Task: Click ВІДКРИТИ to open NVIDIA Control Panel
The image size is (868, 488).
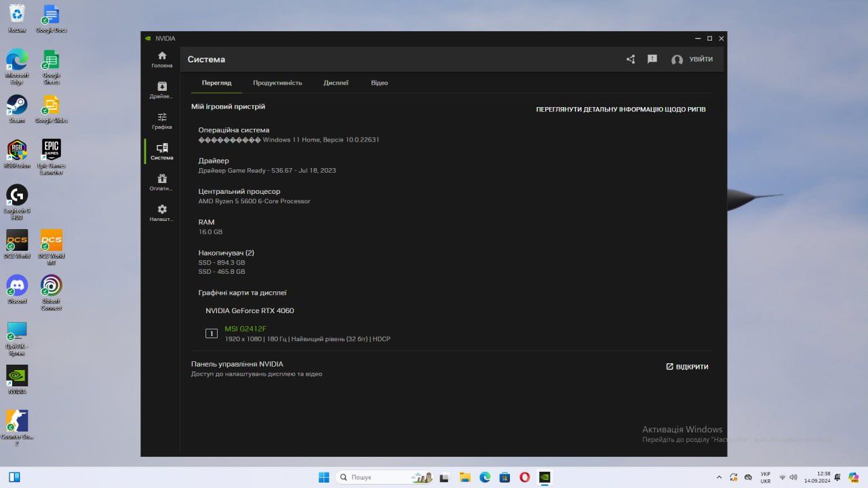Action: 687,367
